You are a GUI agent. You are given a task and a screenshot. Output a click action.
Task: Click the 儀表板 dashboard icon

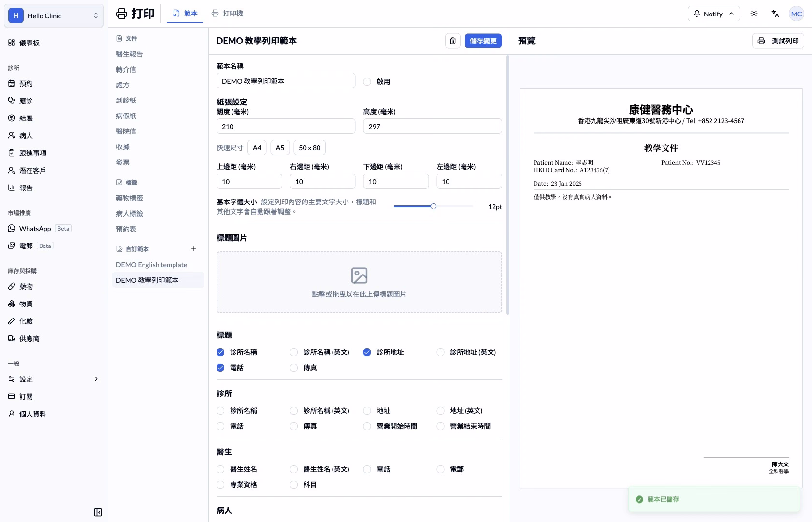(12, 43)
